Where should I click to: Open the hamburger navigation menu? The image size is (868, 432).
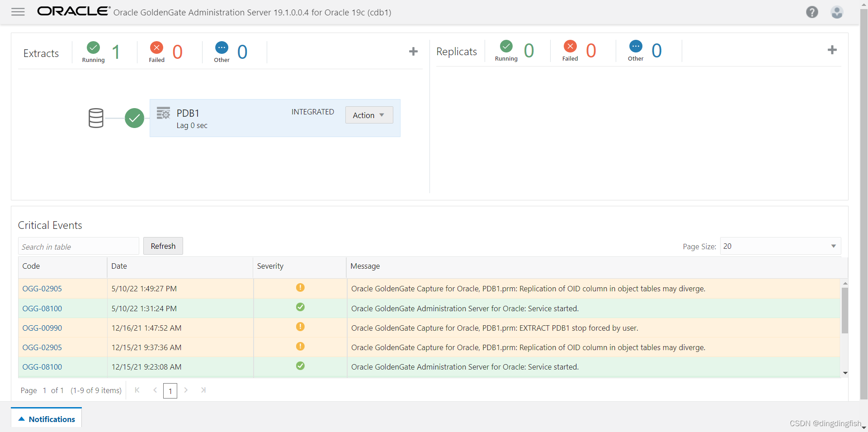18,12
